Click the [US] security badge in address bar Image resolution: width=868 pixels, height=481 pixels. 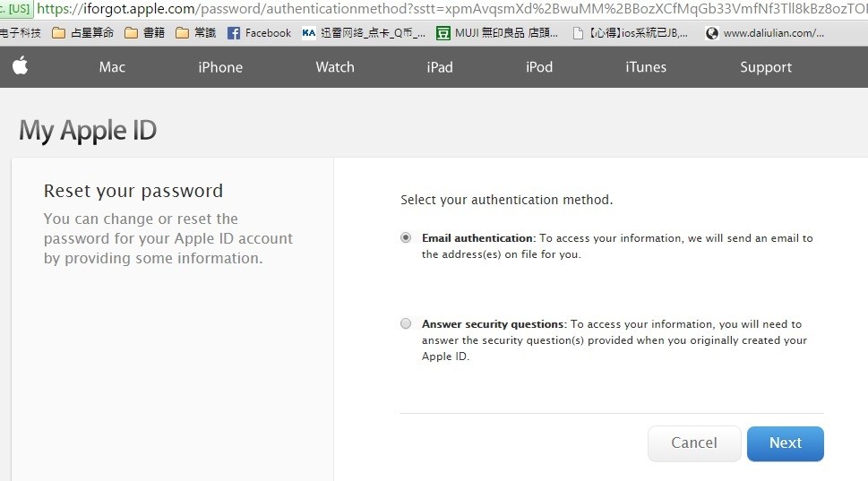click(x=17, y=9)
